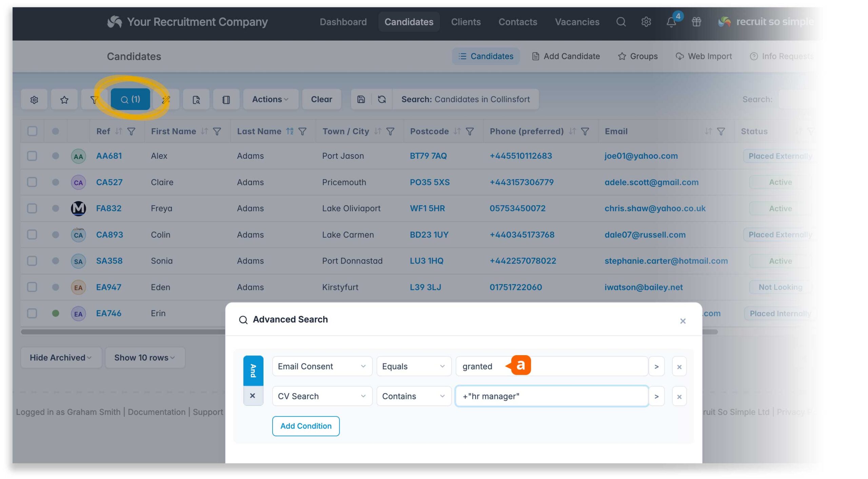Click the CV Search value input field
The width and height of the screenshot is (868, 479).
tap(552, 396)
